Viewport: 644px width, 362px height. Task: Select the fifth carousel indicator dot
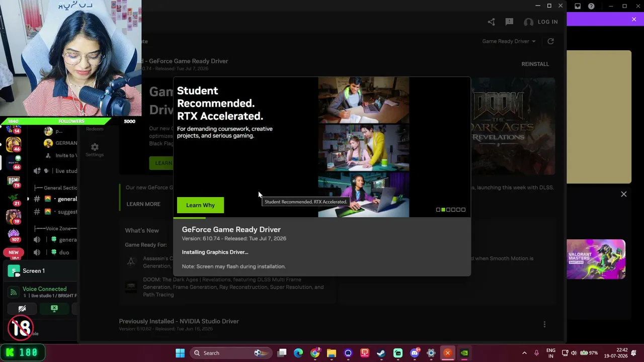pos(458,210)
